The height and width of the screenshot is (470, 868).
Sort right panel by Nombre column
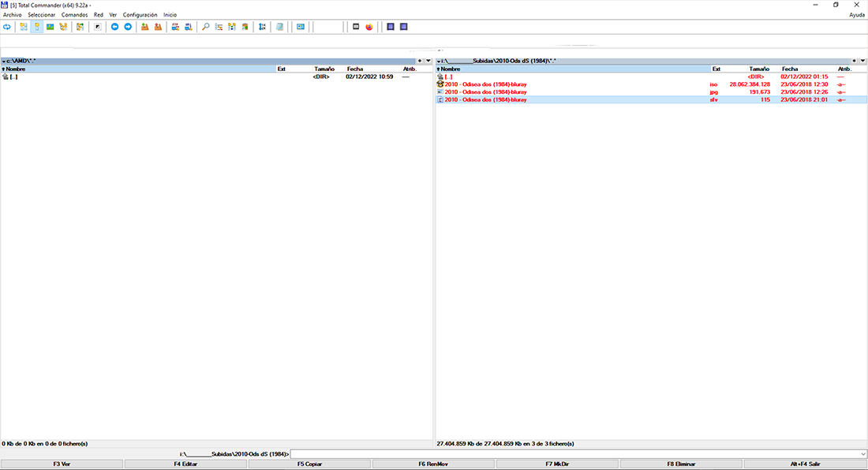pyautogui.click(x=573, y=69)
